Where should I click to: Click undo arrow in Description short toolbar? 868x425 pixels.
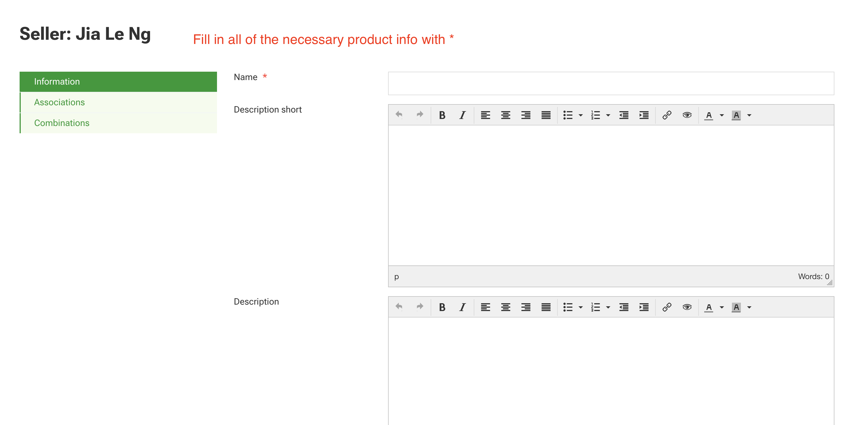(399, 115)
